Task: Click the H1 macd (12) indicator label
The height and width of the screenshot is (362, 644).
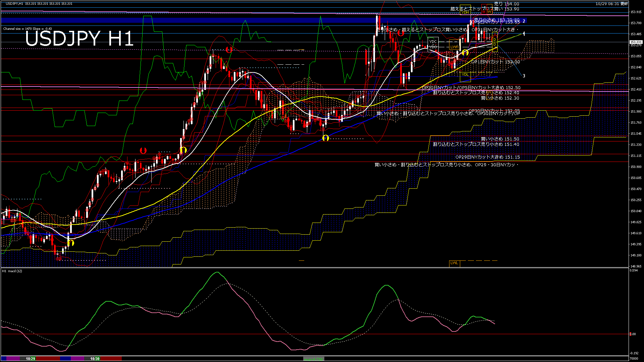Action: [12, 271]
